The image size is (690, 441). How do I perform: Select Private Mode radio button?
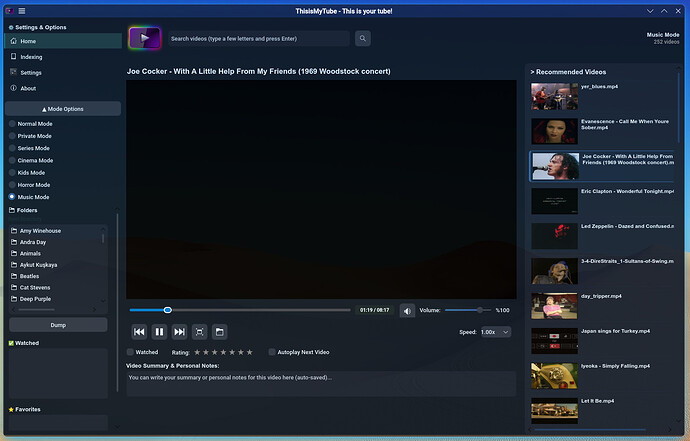[x=12, y=136]
